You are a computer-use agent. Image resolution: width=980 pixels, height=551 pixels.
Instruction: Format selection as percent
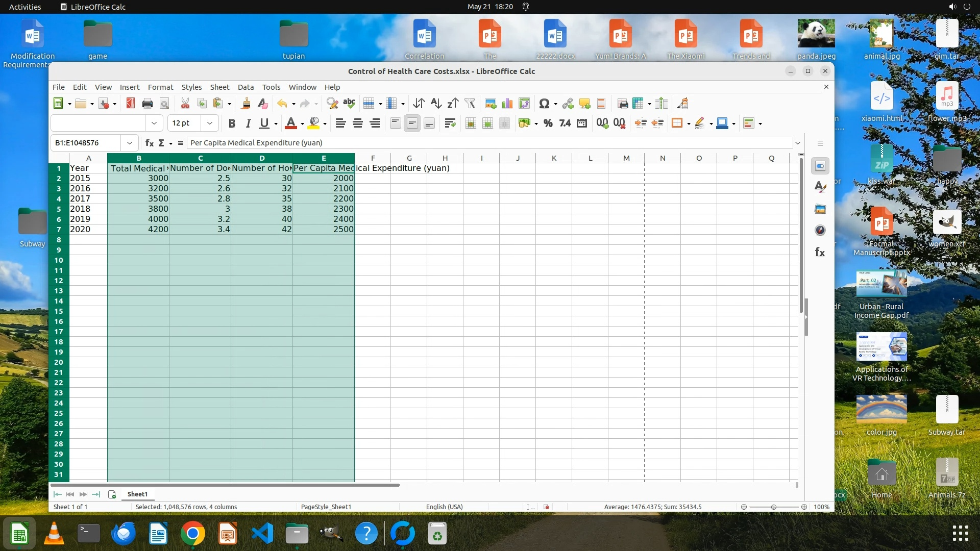pyautogui.click(x=548, y=123)
